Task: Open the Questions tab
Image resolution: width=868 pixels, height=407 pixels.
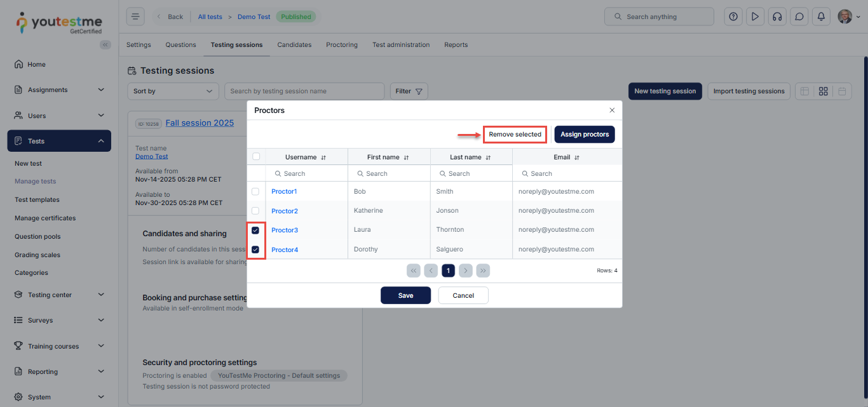Action: pyautogui.click(x=181, y=45)
